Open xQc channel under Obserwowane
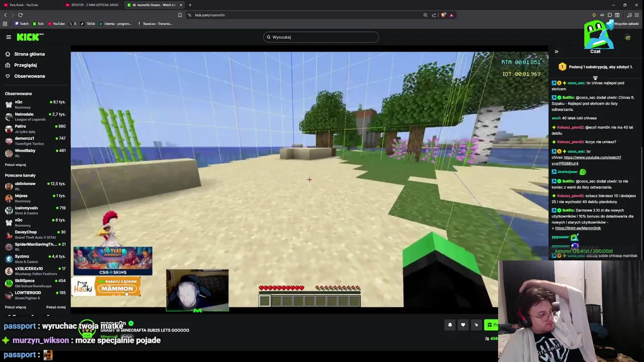Screen dimensions: 644x362 point(35,104)
